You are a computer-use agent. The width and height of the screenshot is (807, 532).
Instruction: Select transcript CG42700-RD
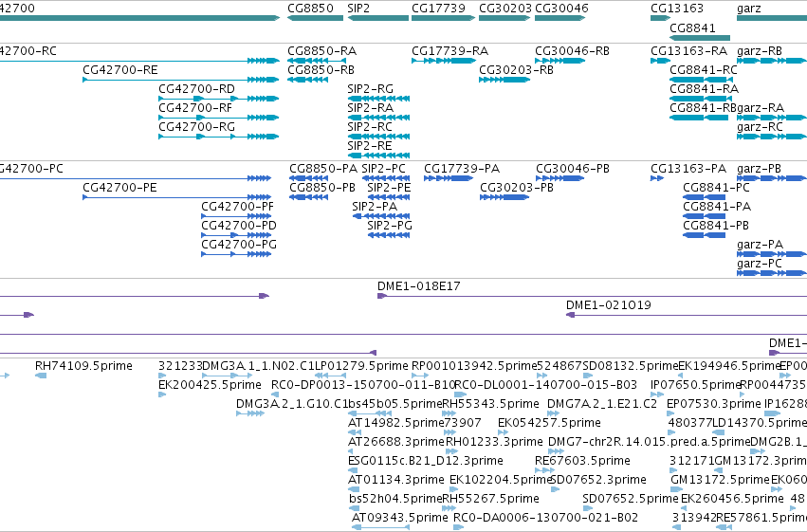(x=219, y=99)
